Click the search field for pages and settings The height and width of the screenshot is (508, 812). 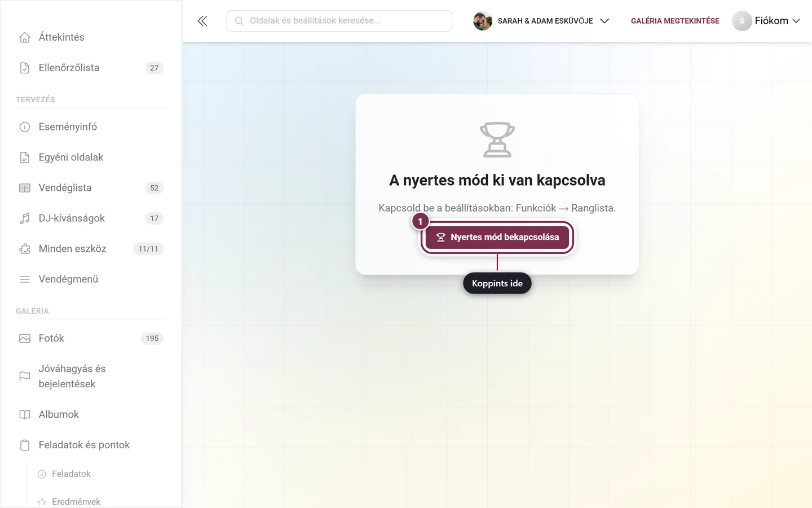[339, 21]
